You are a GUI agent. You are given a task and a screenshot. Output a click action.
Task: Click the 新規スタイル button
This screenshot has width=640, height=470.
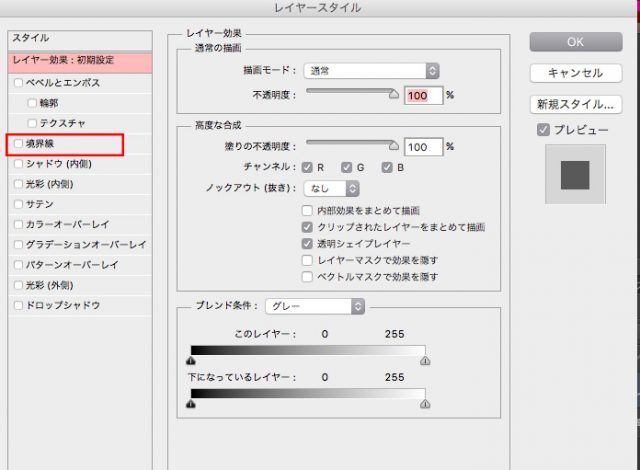click(x=575, y=104)
